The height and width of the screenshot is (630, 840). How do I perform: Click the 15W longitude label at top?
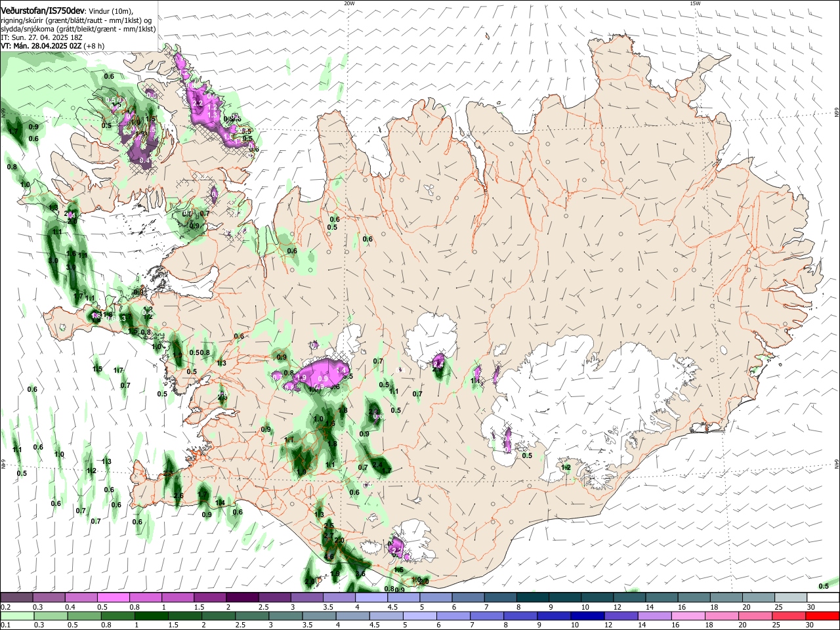[695, 3]
